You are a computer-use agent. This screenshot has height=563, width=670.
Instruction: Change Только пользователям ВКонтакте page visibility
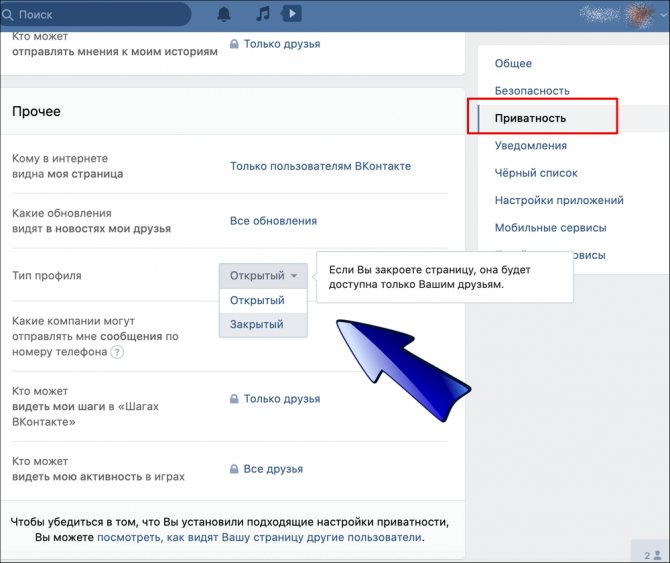pos(320,166)
